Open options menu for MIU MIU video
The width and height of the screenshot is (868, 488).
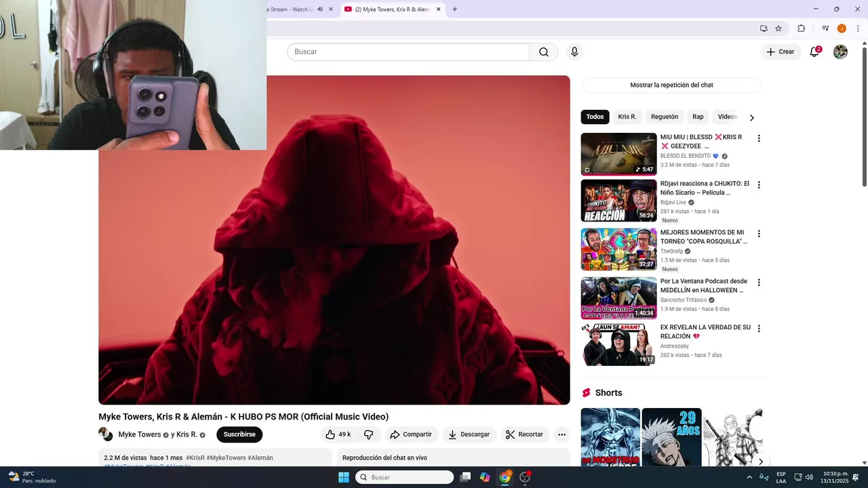point(759,138)
